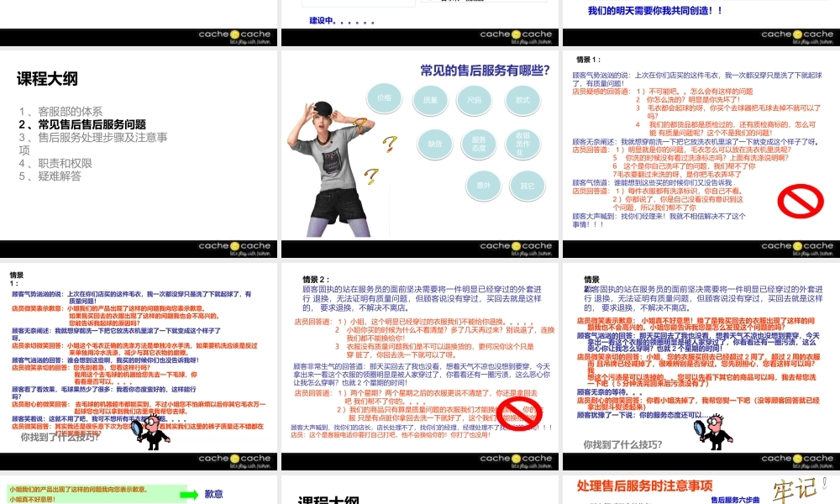
Task: Click the magnifying-glass detective on the 情景1 slide
Action: (x=150, y=432)
